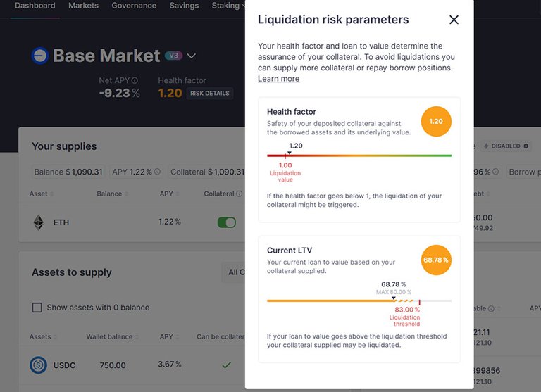Viewport: 541px width, 392px height.
Task: Click the ETH asset icon
Action: click(38, 222)
